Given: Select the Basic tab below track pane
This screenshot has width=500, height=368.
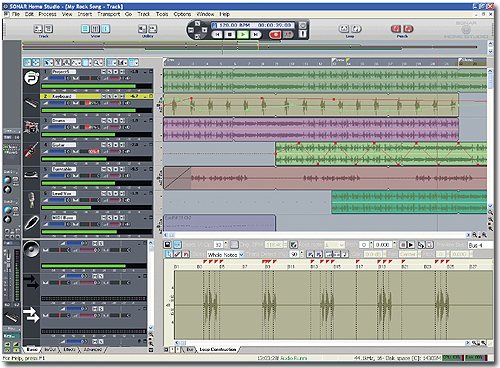Looking at the screenshot, I should tap(32, 349).
